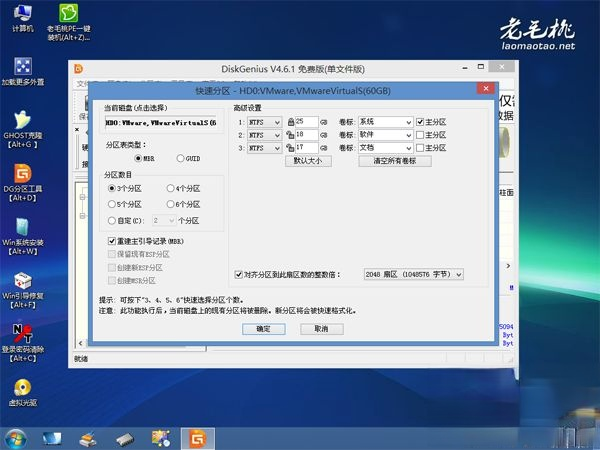Open Win系统安装 desktop icon
The image size is (600, 450).
(x=23, y=236)
